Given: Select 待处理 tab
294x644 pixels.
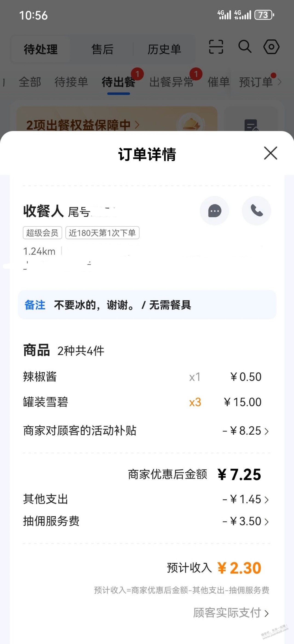Looking at the screenshot, I should click(x=41, y=49).
